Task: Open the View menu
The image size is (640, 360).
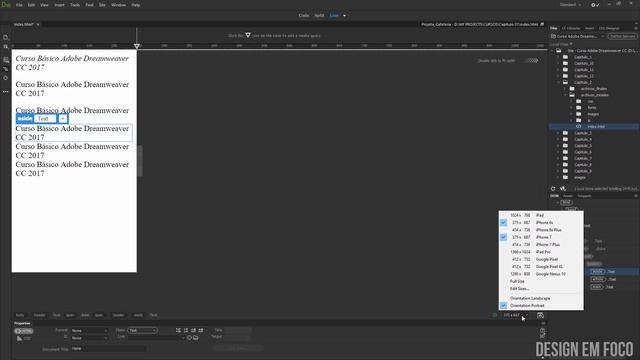Action: [x=44, y=5]
